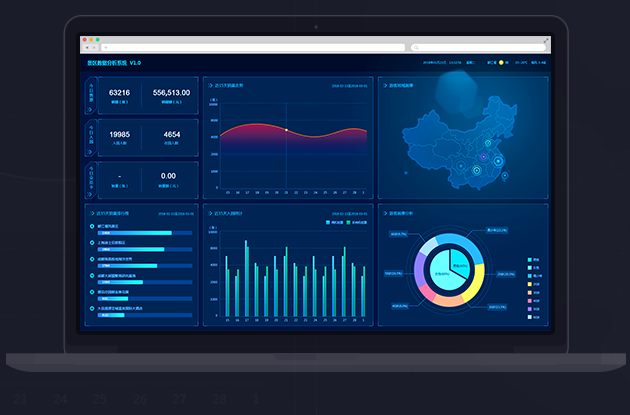Click the white swatch ending the donut legend
The height and width of the screenshot is (415, 630).
pyautogui.click(x=530, y=317)
